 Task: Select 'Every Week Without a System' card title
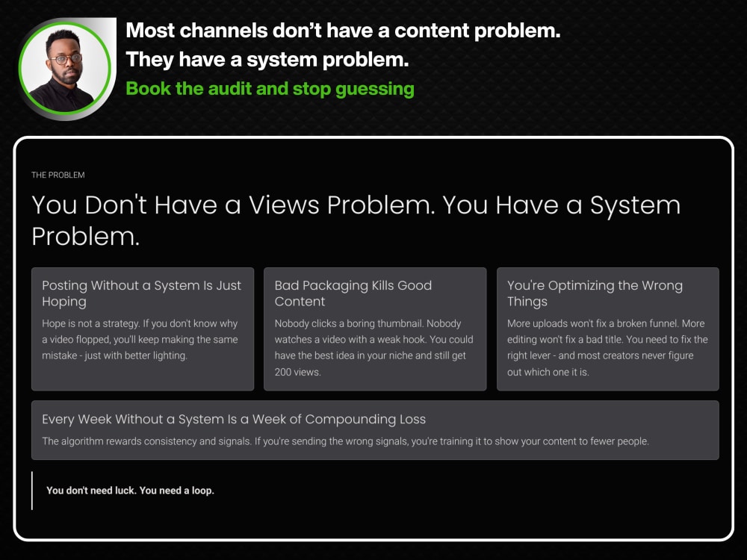[x=233, y=419]
